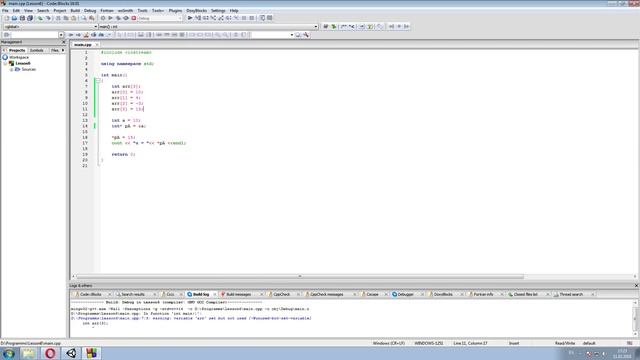This screenshot has width=640, height=360.
Task: Abort build red stop icon
Action: [x=133, y=18]
